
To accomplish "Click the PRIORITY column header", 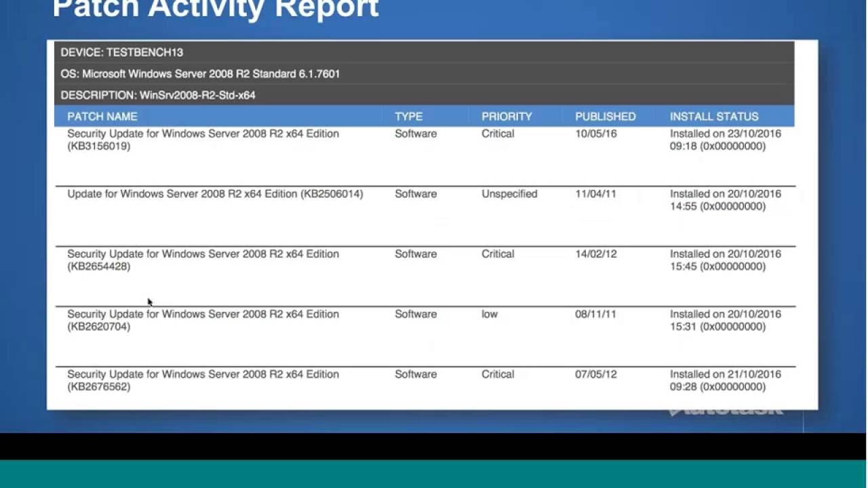I will 507,117.
